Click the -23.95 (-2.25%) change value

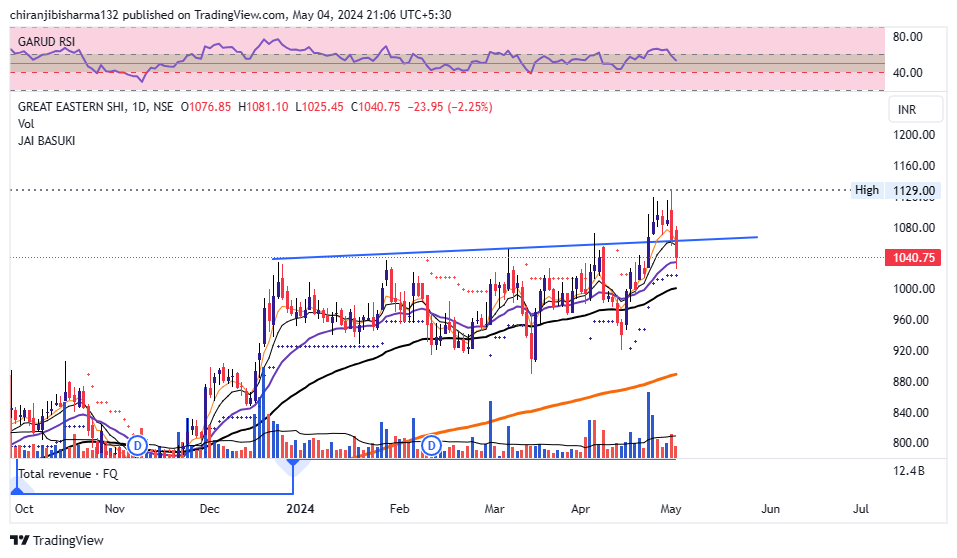pyautogui.click(x=450, y=107)
